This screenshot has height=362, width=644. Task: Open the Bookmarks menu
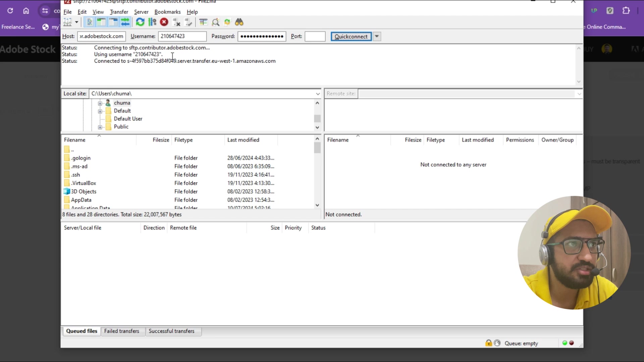coord(167,12)
